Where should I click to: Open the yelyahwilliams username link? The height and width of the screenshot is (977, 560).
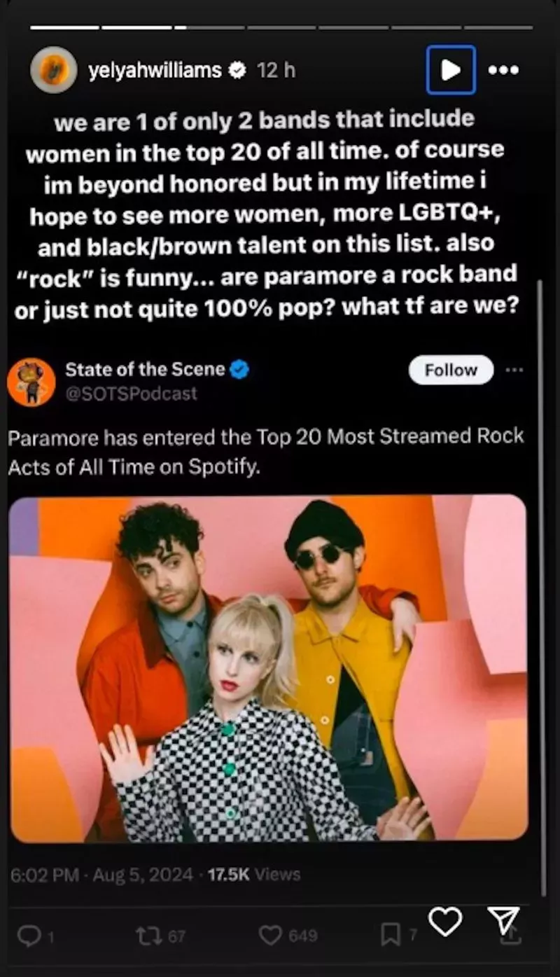pos(155,71)
